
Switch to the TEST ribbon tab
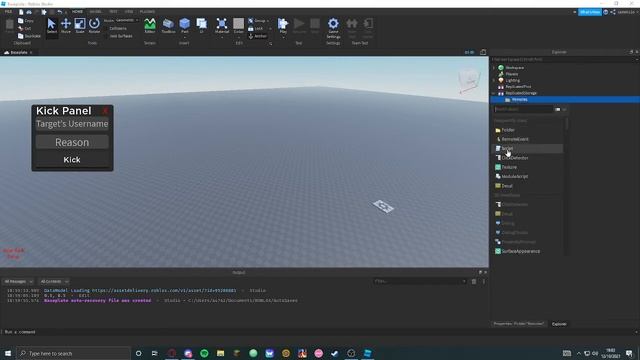coord(113,12)
